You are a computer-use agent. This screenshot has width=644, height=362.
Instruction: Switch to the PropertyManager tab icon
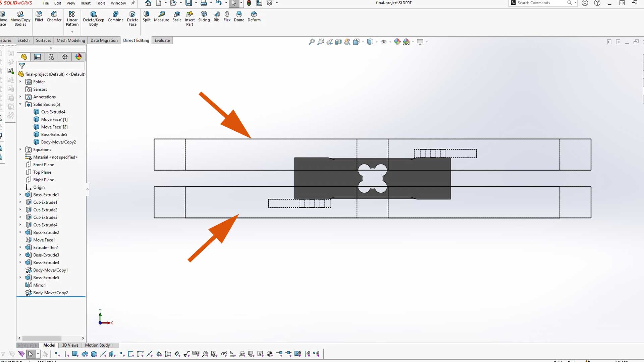[x=38, y=57]
